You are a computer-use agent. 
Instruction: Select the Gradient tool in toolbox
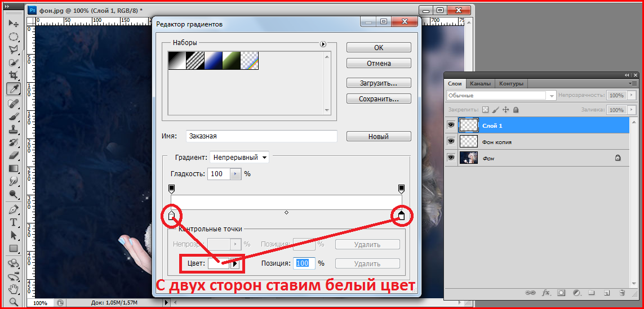(x=13, y=168)
